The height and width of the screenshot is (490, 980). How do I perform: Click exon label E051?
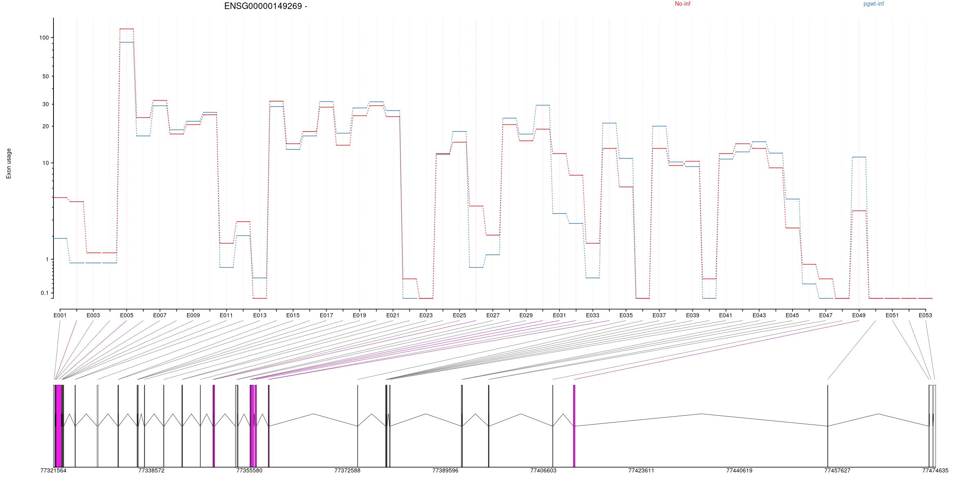pyautogui.click(x=892, y=315)
